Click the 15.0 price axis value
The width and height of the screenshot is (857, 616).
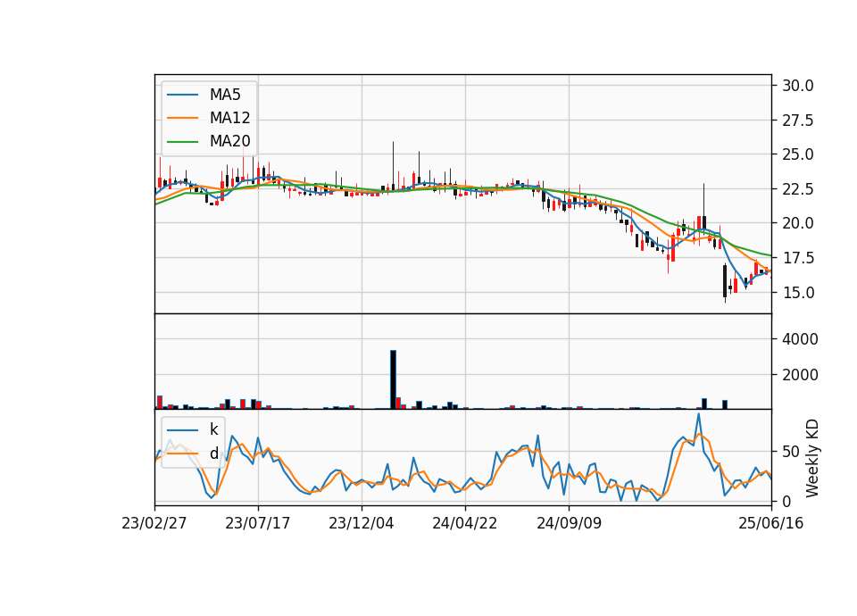(x=798, y=293)
